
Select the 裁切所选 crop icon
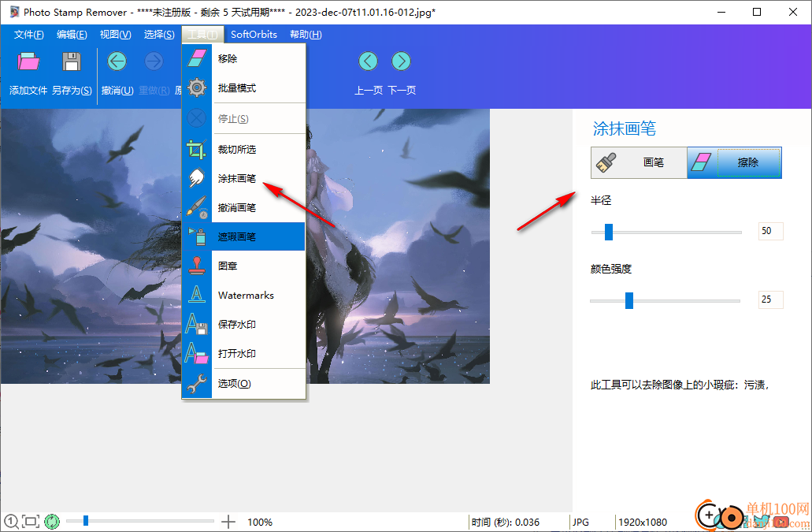click(x=197, y=149)
